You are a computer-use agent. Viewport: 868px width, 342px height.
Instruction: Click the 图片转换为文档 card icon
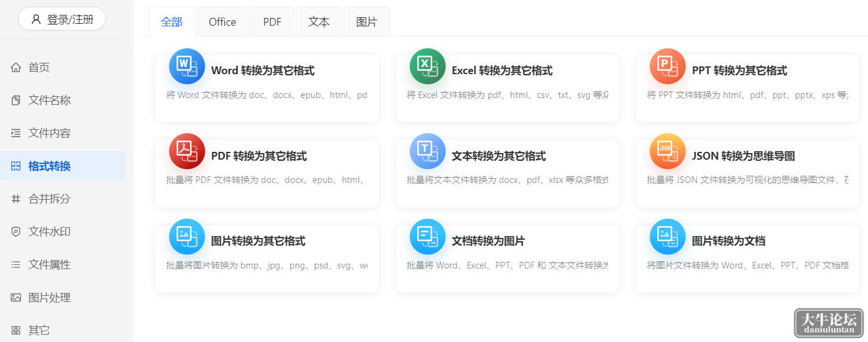(667, 237)
